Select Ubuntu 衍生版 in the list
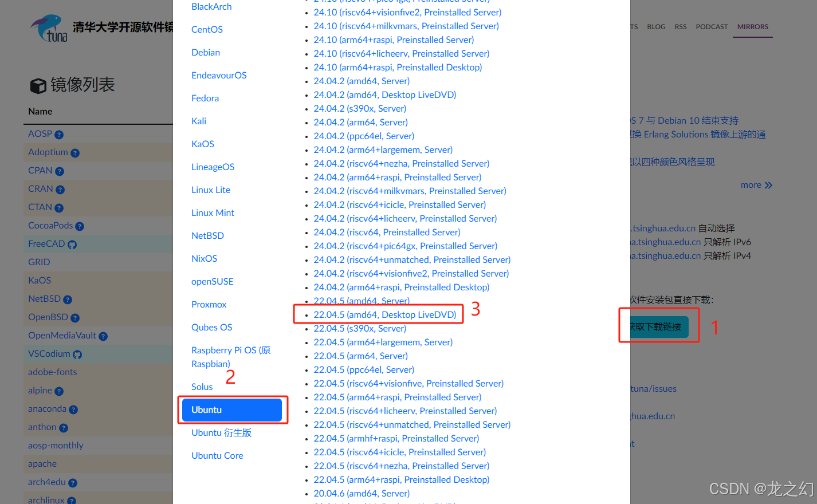This screenshot has width=817, height=504. click(x=222, y=432)
